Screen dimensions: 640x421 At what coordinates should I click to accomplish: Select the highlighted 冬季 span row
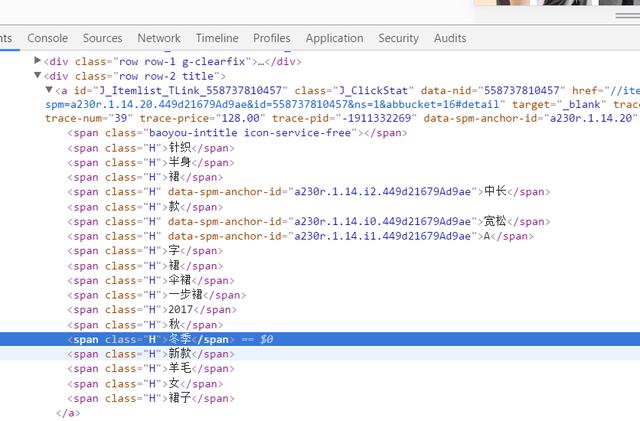click(x=150, y=340)
